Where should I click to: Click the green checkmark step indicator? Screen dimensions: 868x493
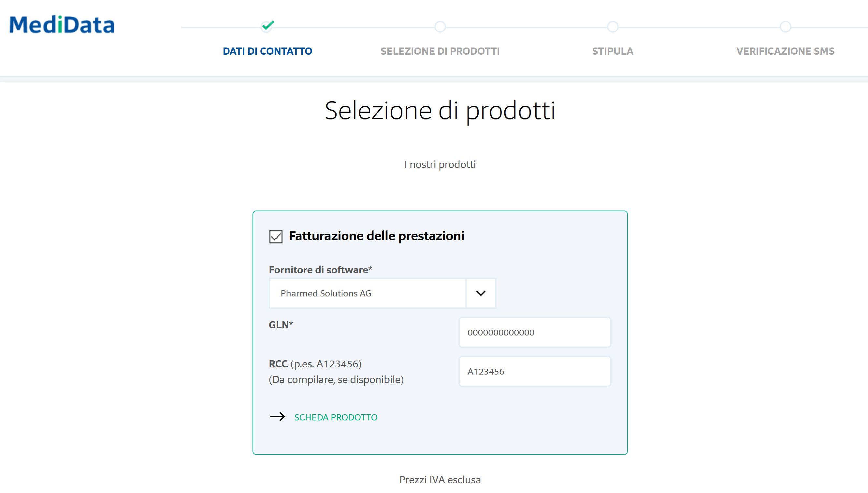pos(268,26)
